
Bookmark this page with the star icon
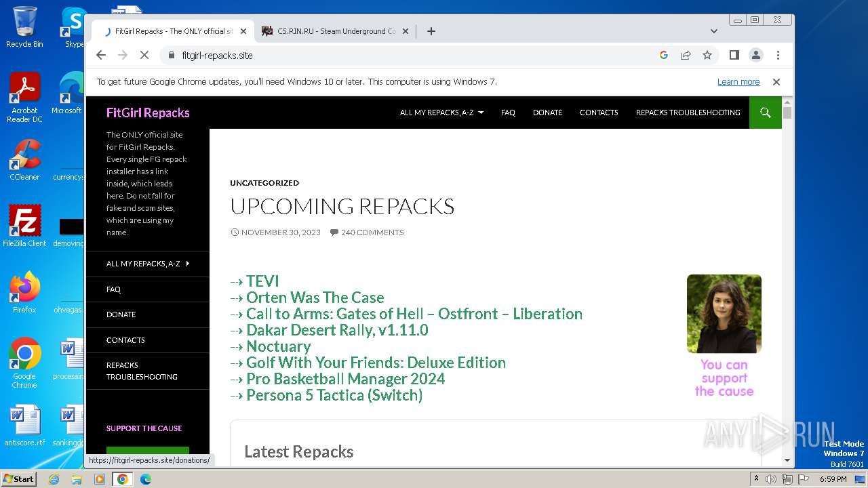pyautogui.click(x=707, y=55)
